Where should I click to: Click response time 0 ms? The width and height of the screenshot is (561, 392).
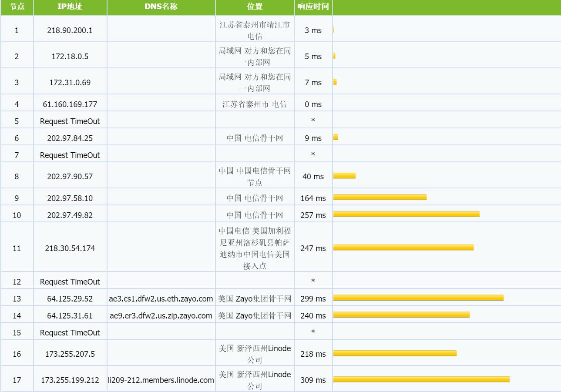coord(313,104)
